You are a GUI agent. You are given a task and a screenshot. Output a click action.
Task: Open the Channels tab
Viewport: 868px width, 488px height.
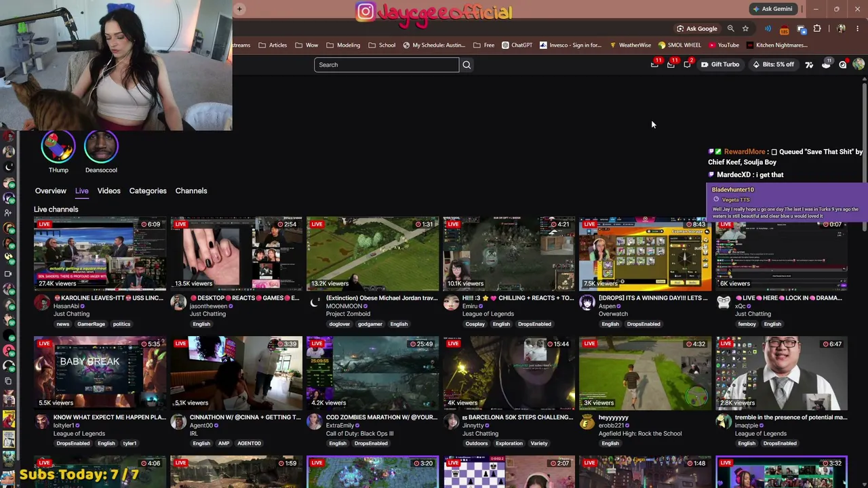coord(191,191)
